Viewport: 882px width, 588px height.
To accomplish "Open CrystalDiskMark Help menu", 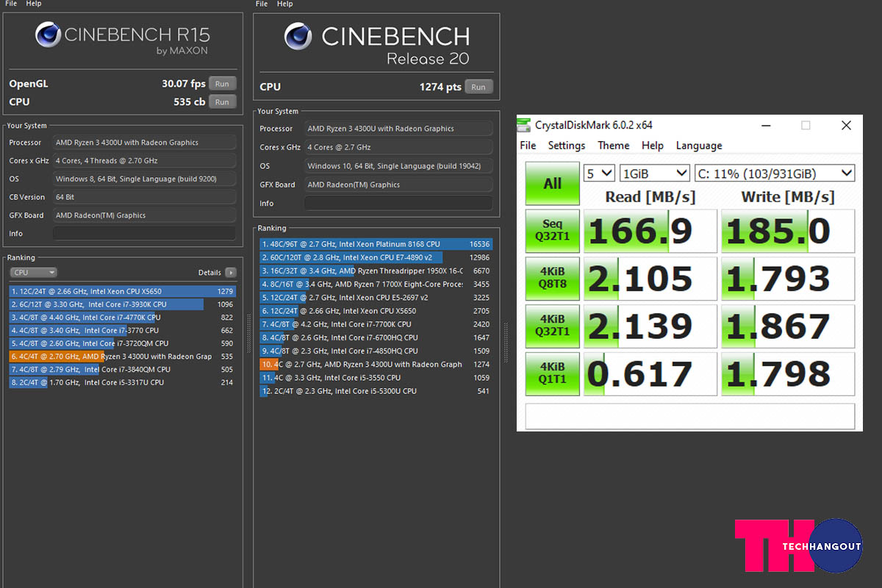I will (x=653, y=146).
